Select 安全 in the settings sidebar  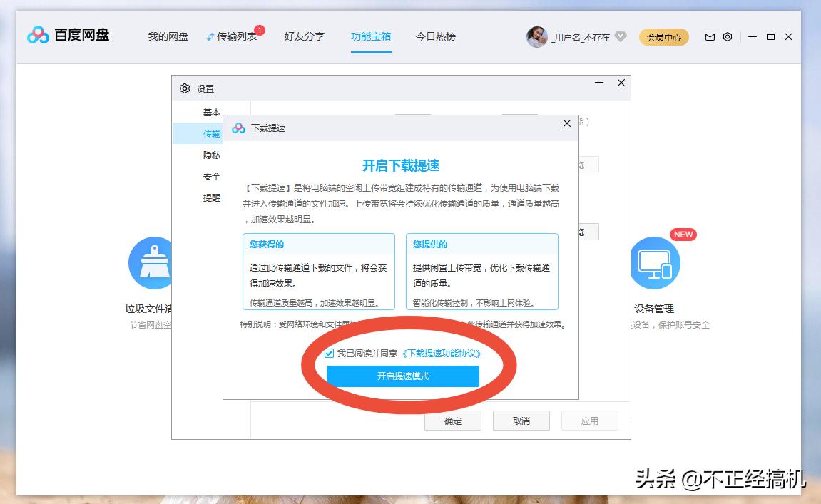211,176
